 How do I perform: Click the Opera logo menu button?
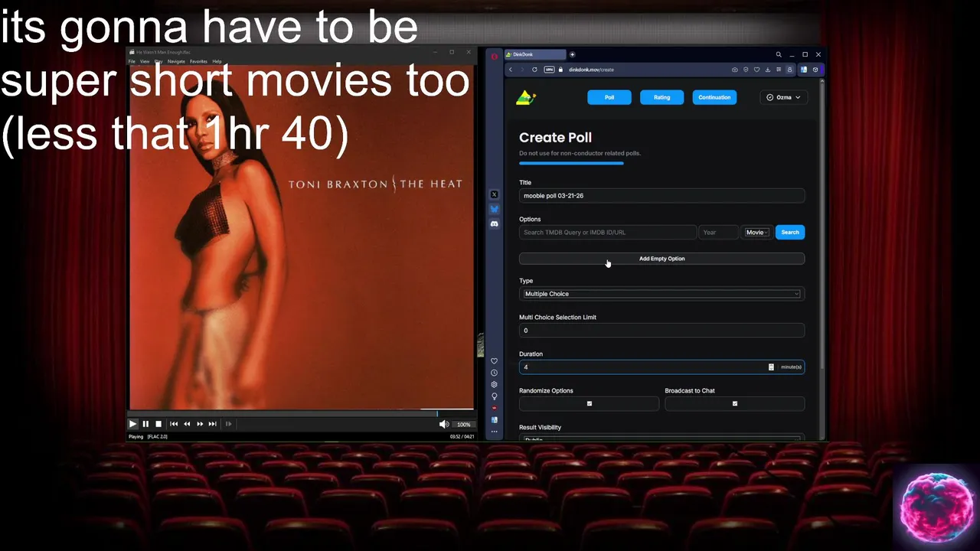point(494,56)
